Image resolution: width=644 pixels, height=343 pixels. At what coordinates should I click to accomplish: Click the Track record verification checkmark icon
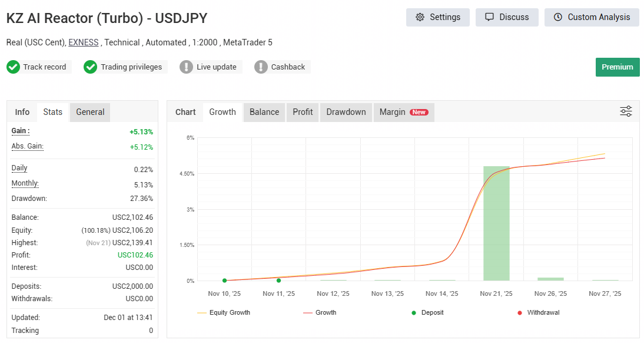13,67
